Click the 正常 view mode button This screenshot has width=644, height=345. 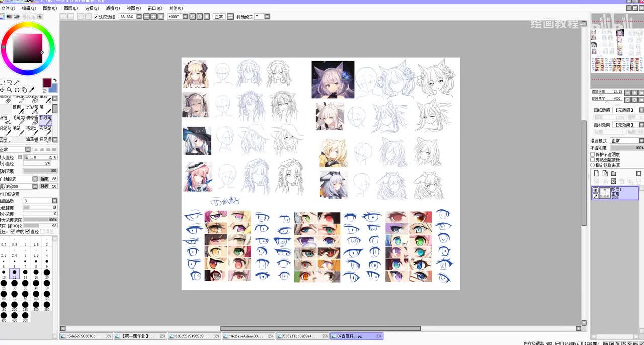[219, 17]
